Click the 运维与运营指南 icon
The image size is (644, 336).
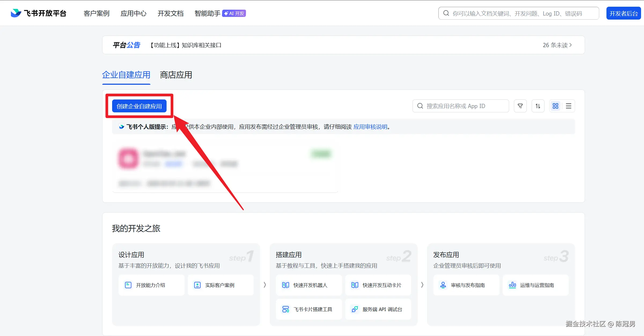(x=512, y=285)
